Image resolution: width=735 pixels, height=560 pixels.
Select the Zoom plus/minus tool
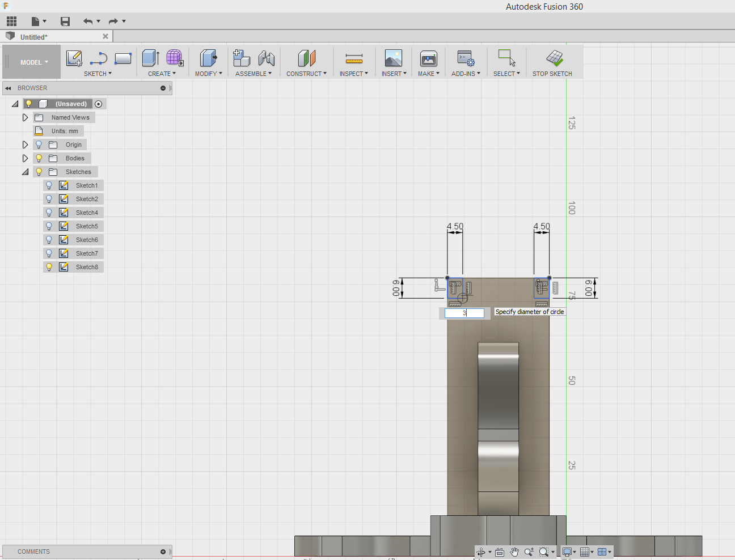[x=529, y=552]
